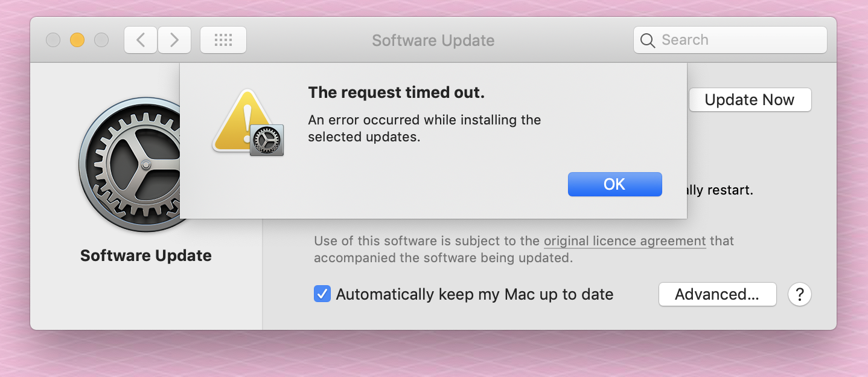
Task: Click the OK button in the error dialog
Action: coord(614,184)
